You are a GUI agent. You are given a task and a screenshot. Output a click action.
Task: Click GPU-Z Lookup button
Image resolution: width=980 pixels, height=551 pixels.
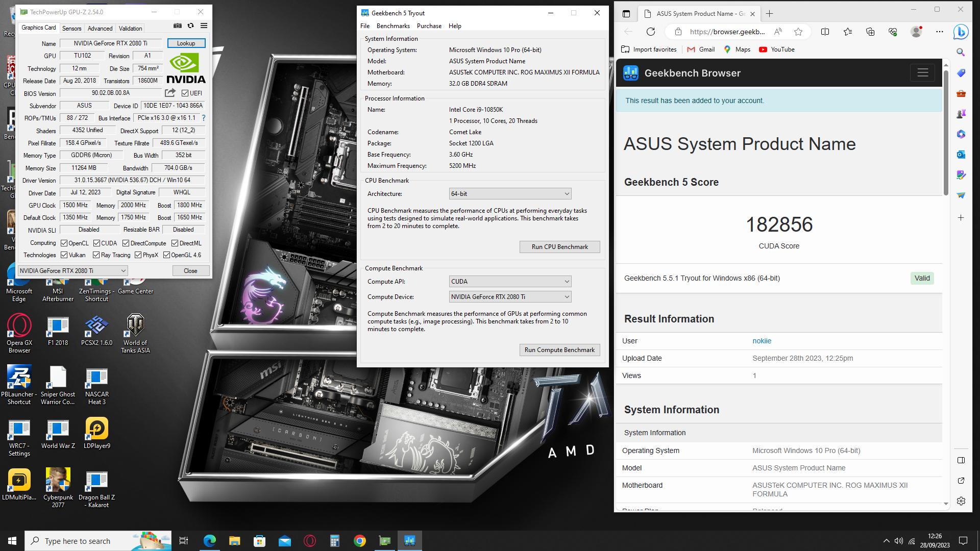click(186, 43)
